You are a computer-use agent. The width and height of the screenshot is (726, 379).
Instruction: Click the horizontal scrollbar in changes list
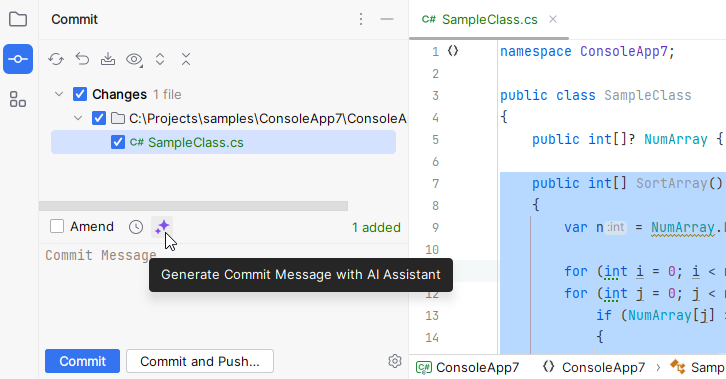point(194,206)
